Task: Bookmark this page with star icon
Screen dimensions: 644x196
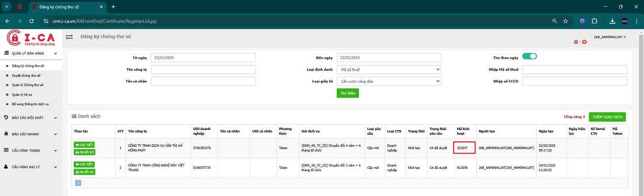Action: (565, 21)
